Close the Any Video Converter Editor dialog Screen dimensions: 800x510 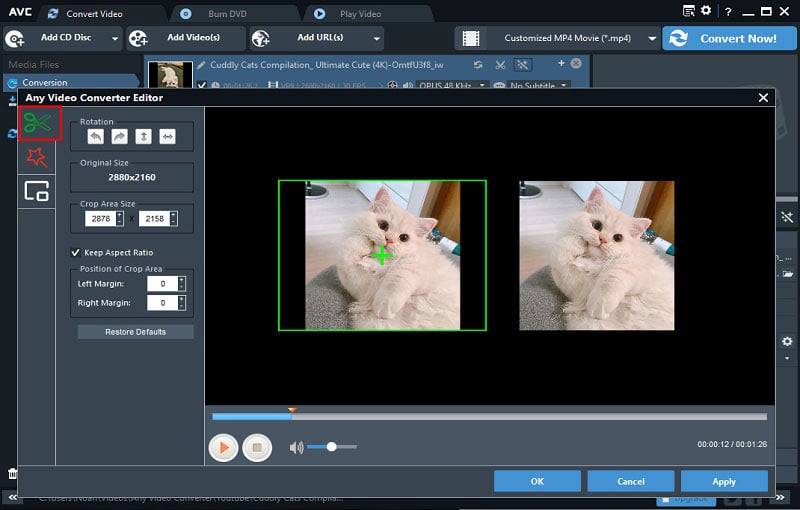[x=763, y=97]
